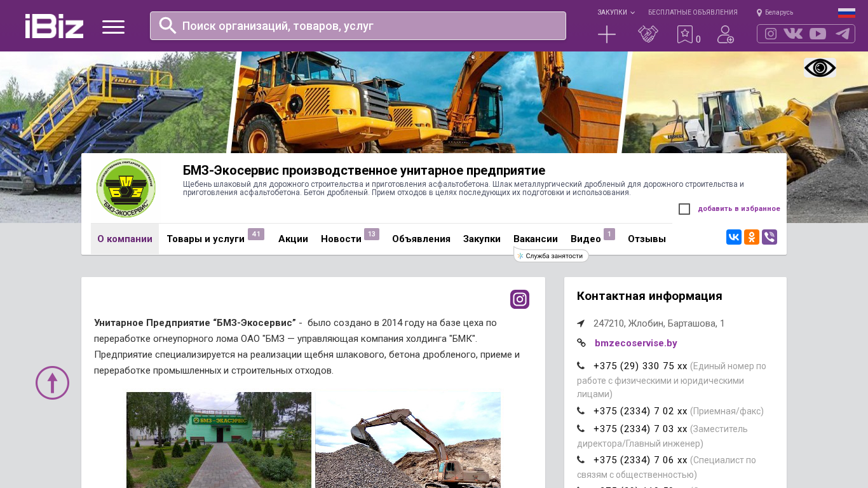Share the page via Viber

pos(770,237)
